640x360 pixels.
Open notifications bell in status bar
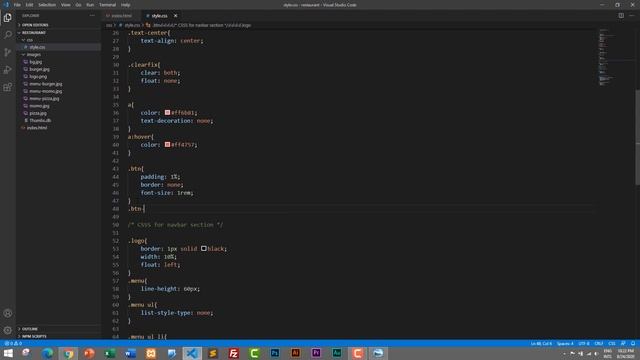tap(633, 344)
